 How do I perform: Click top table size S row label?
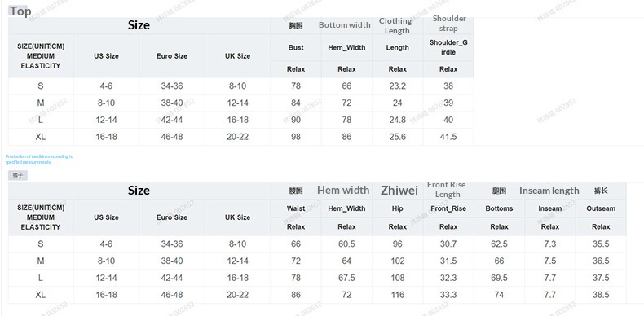40,86
